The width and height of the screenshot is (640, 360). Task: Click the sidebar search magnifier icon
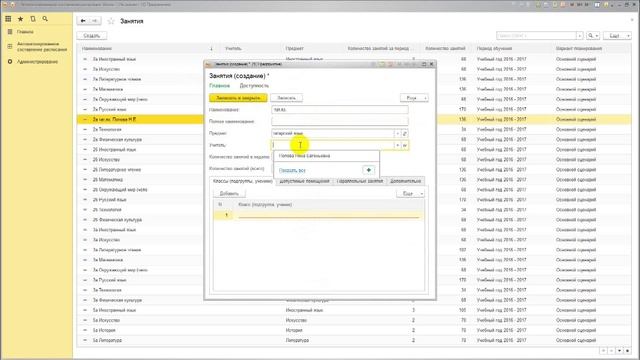tap(45, 19)
